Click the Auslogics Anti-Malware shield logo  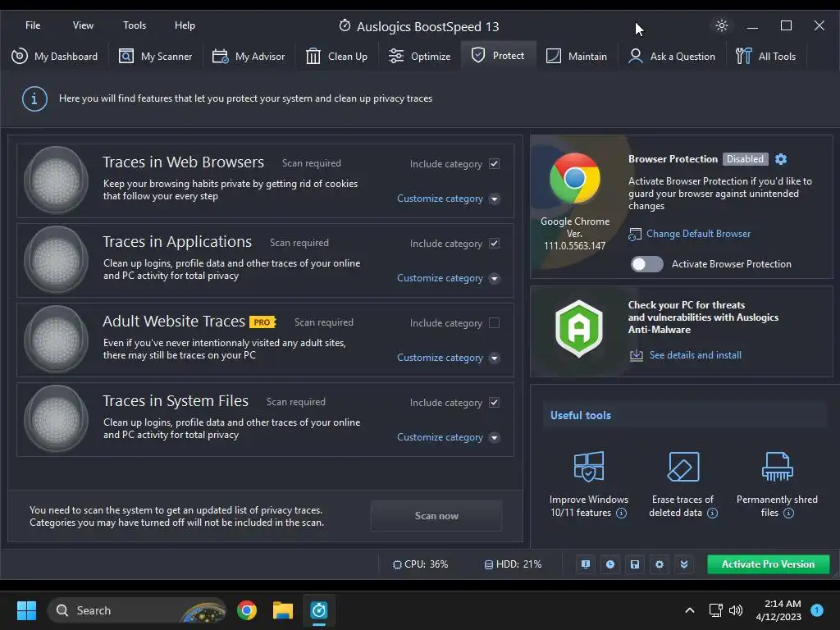pos(578,328)
